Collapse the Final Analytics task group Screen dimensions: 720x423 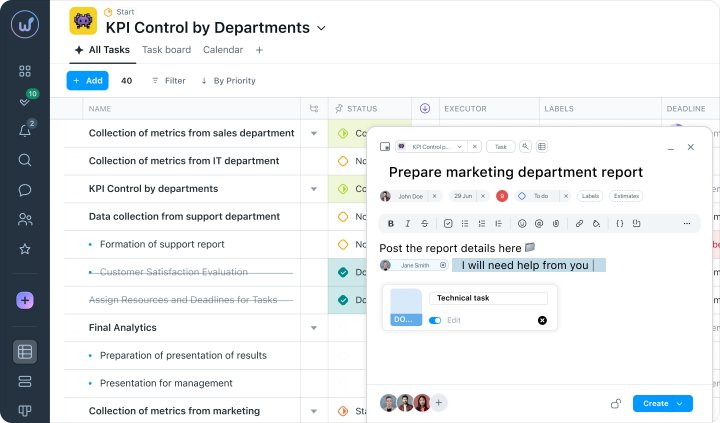(x=314, y=328)
